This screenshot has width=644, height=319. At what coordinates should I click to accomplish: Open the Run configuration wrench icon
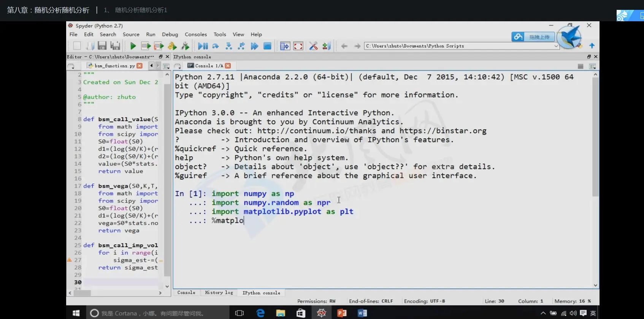(185, 46)
